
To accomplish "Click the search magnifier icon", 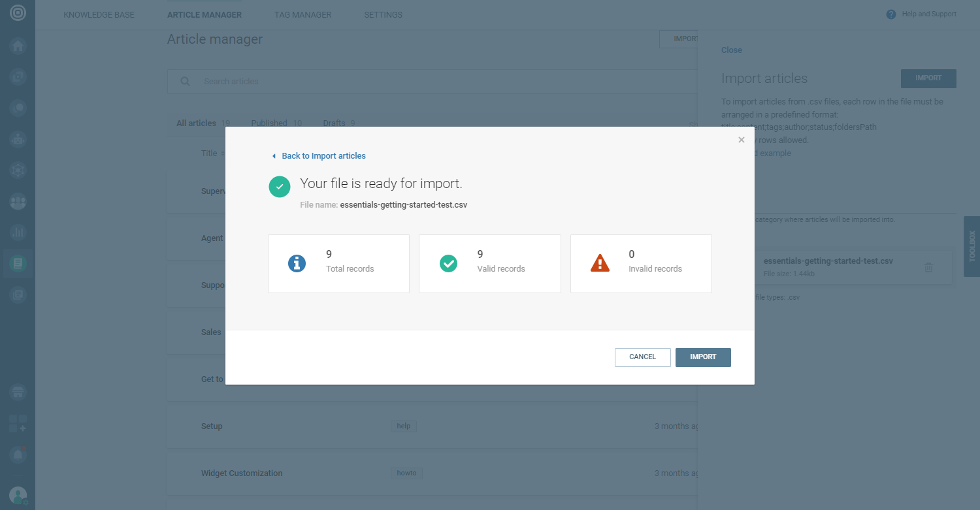I will click(186, 82).
